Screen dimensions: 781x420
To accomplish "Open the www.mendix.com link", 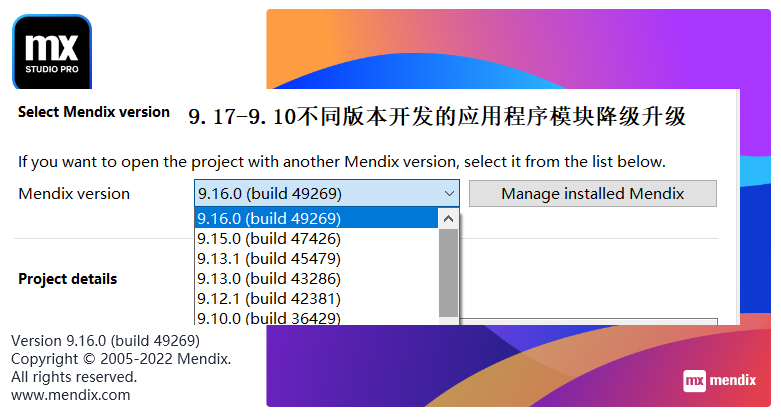I will [x=70, y=395].
